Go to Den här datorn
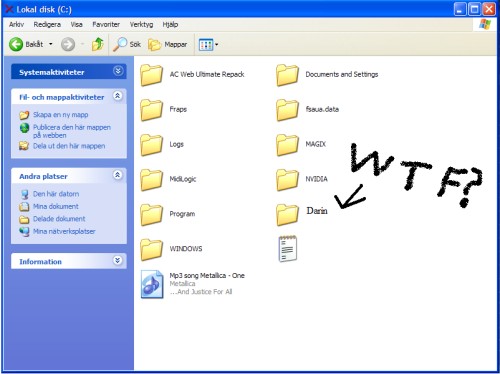The height and width of the screenshot is (374, 500). pyautogui.click(x=56, y=194)
